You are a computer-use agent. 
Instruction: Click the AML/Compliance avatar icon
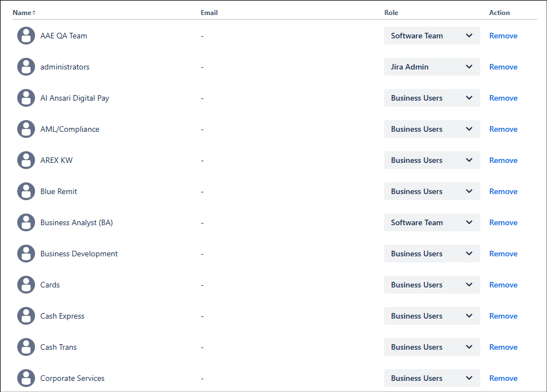[x=26, y=129]
